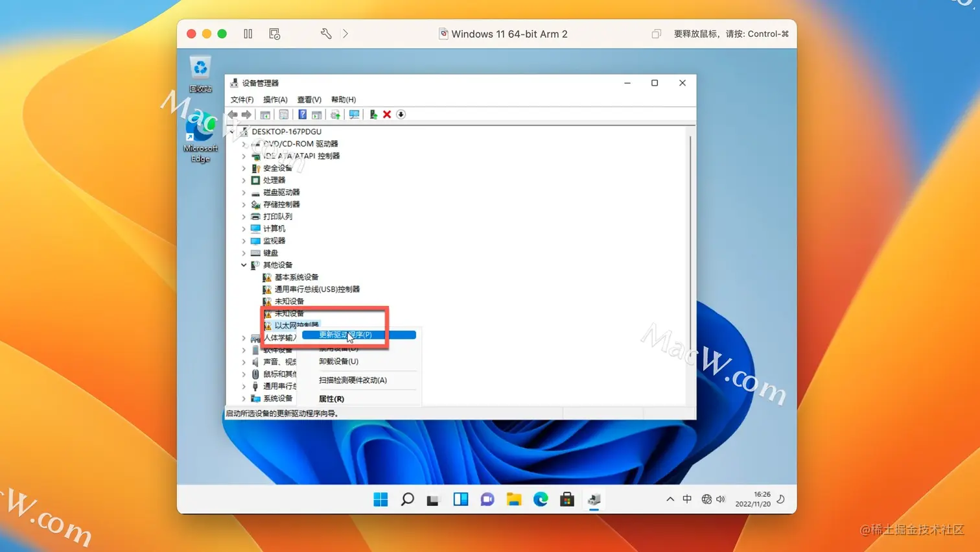Screen dimensions: 980x552
Task: Choose 扫描检测硬件改动(A) in the context menu
Action: pos(353,380)
